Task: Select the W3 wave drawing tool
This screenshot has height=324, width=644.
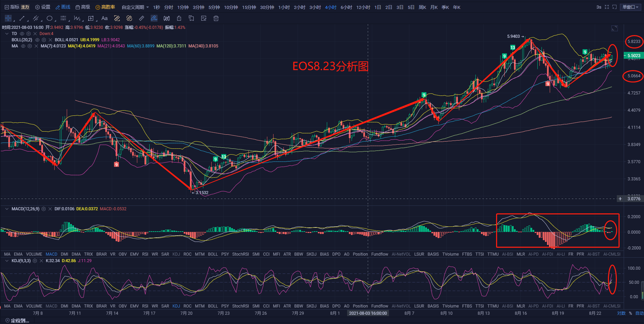Action: pyautogui.click(x=77, y=18)
